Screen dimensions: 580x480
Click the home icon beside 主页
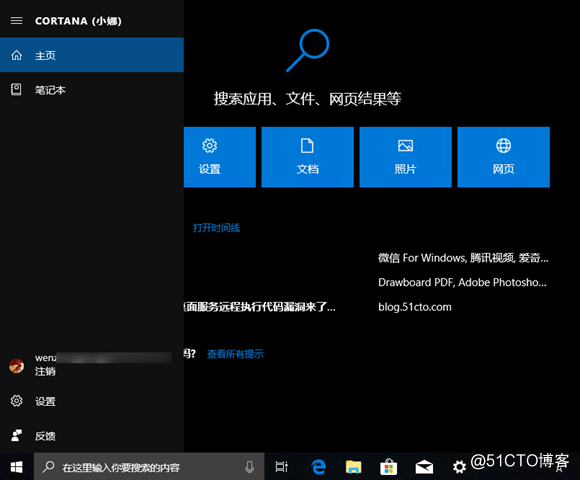click(16, 55)
